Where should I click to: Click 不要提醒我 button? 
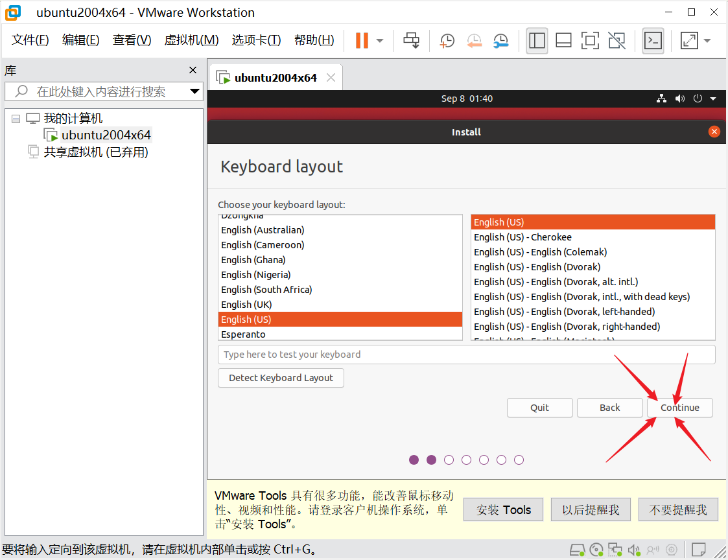(x=678, y=509)
